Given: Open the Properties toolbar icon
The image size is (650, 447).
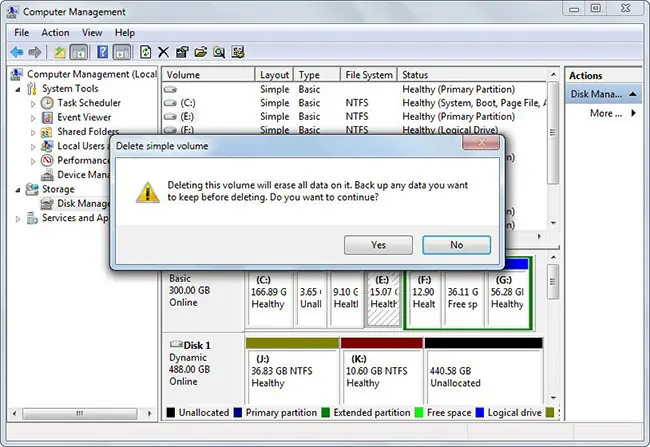Looking at the screenshot, I should click(x=182, y=52).
